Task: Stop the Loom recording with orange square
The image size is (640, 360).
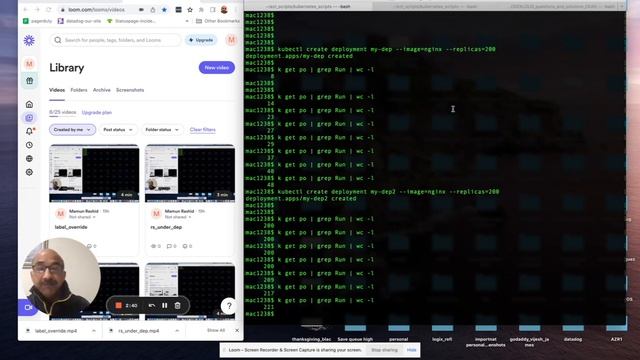Action: click(118, 305)
